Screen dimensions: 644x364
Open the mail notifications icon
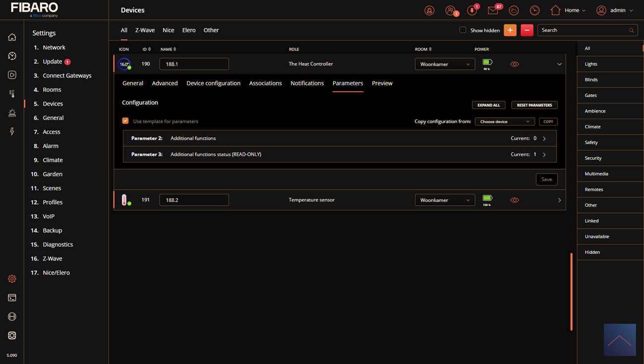493,10
